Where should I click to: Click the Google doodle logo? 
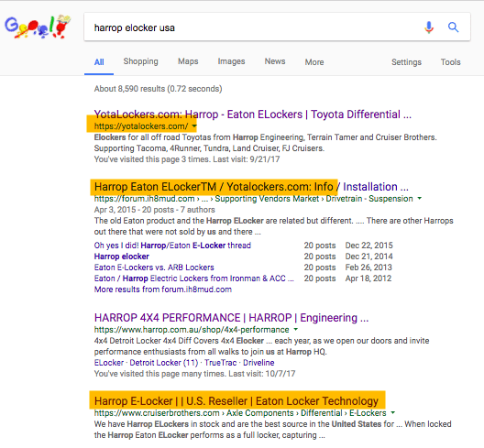[38, 27]
